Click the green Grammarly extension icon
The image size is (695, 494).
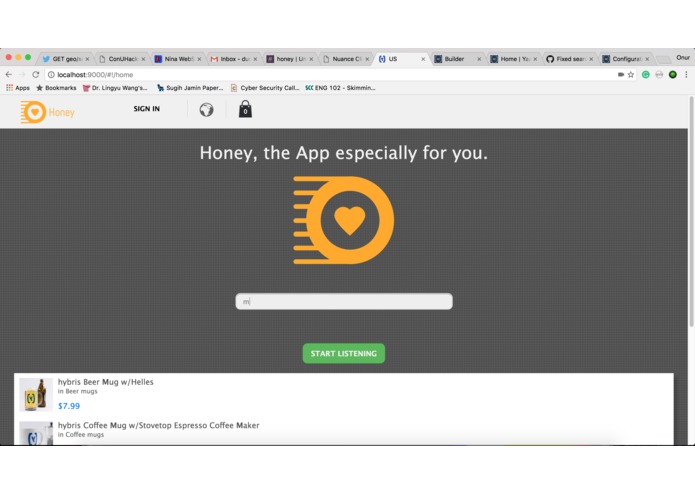646,74
